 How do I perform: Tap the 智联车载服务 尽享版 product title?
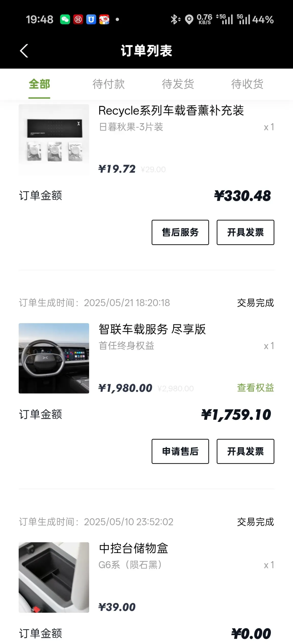coord(152,329)
